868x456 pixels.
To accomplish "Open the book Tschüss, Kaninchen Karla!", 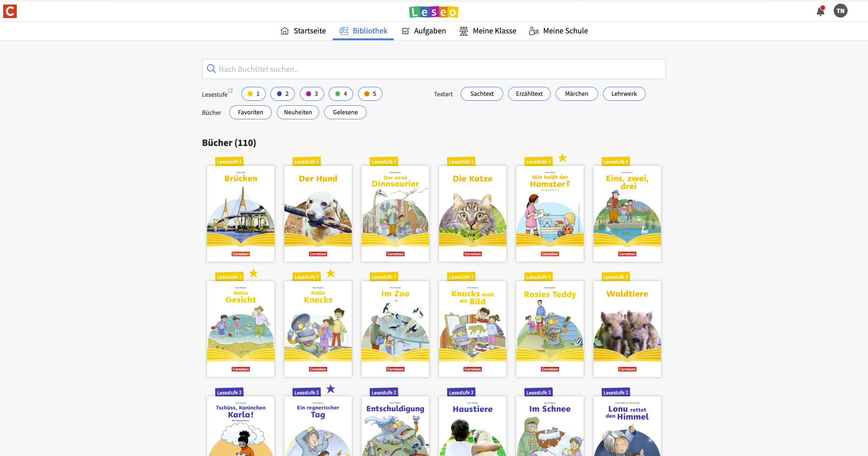I will pyautogui.click(x=241, y=426).
